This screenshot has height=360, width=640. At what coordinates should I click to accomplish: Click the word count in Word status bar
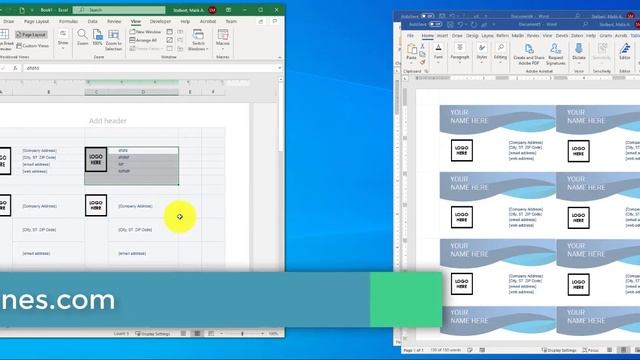[445, 350]
